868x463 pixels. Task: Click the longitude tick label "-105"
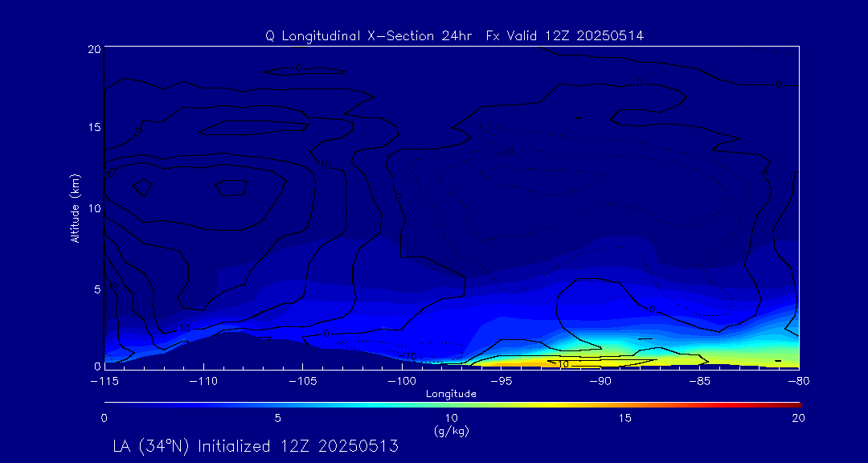(302, 382)
